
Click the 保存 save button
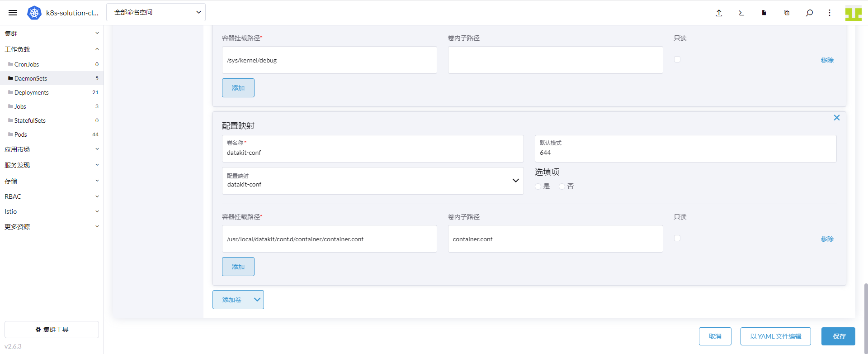pyautogui.click(x=838, y=336)
